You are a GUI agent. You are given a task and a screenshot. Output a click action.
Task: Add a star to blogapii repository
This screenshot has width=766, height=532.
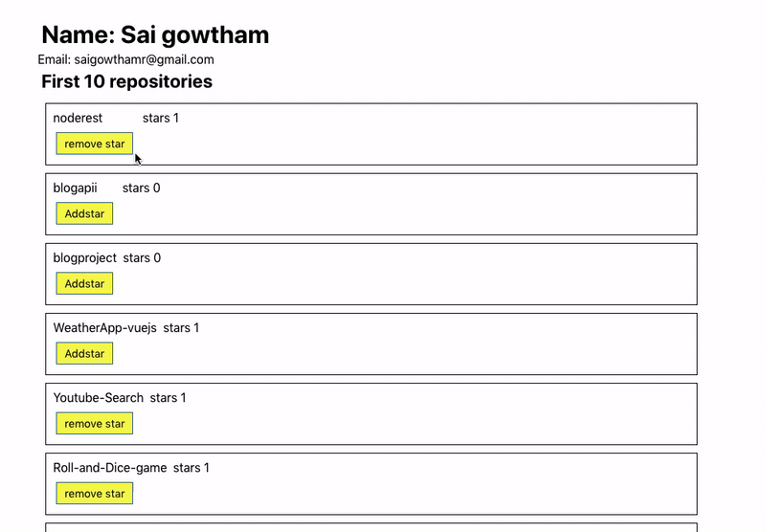click(x=84, y=213)
